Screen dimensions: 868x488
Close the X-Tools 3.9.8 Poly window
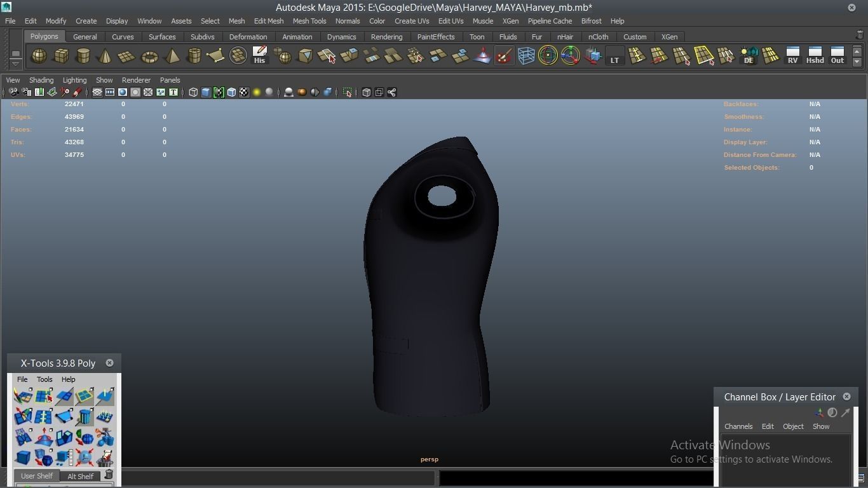tap(109, 363)
